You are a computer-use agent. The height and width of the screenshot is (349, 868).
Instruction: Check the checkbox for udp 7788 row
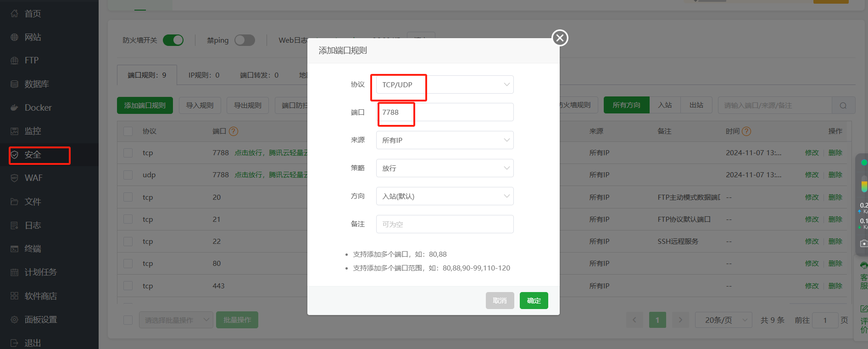click(128, 175)
